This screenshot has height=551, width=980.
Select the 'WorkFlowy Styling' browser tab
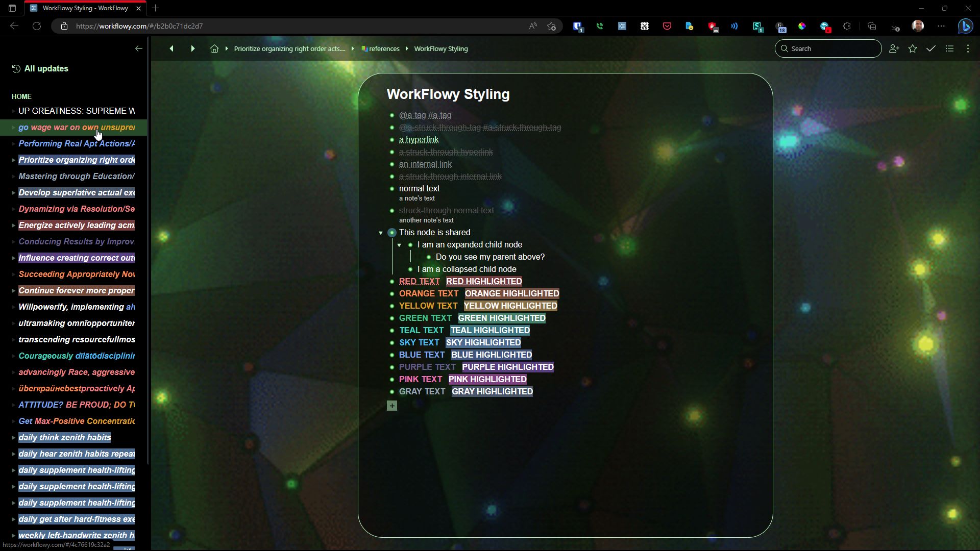[85, 8]
